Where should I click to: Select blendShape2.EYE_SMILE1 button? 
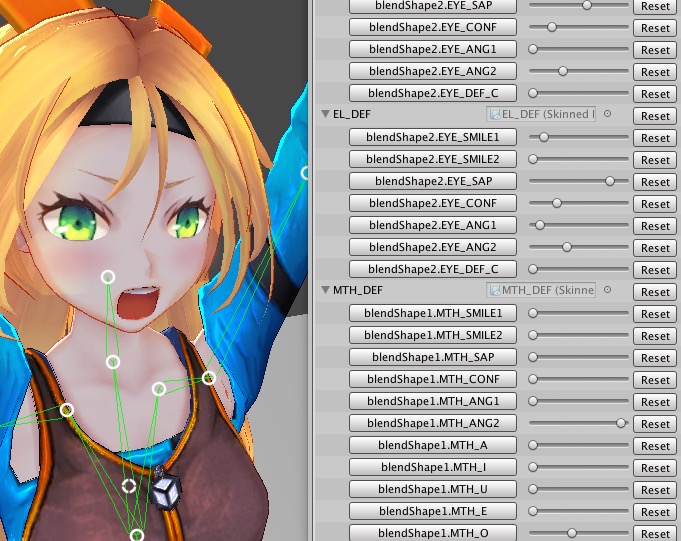coord(433,137)
